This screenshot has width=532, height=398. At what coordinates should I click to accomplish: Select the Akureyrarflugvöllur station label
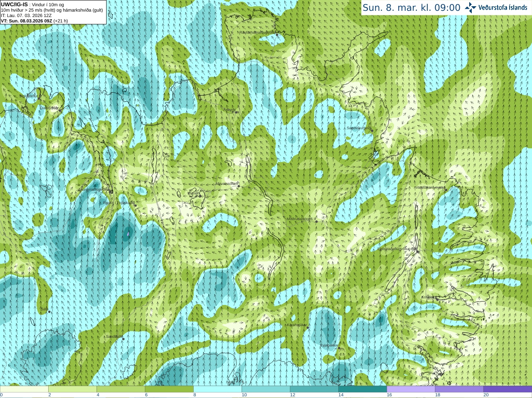(94, 189)
